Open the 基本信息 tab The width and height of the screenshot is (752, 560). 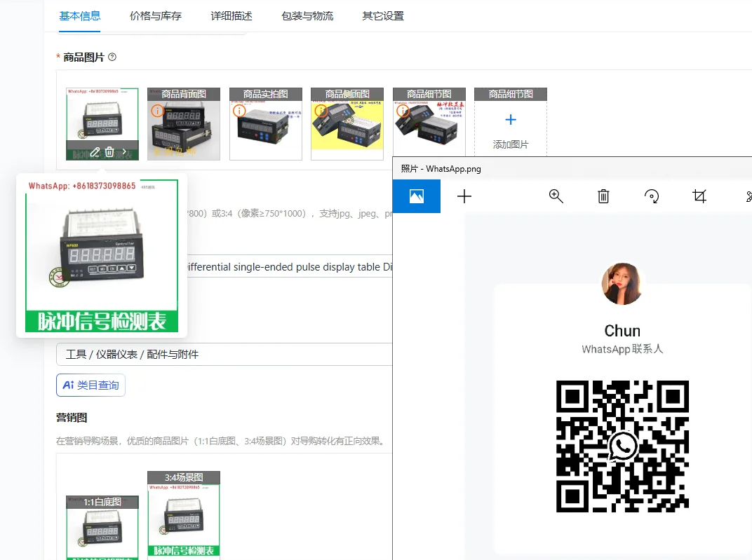79,16
